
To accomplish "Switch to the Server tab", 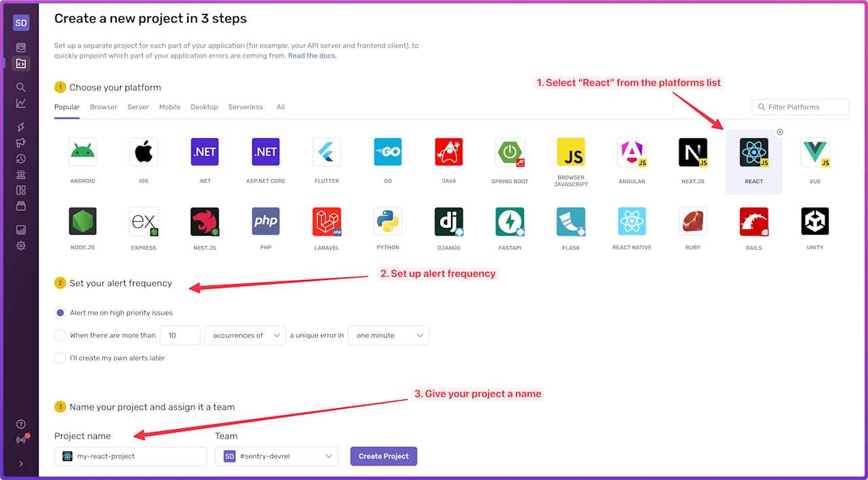I will (138, 107).
